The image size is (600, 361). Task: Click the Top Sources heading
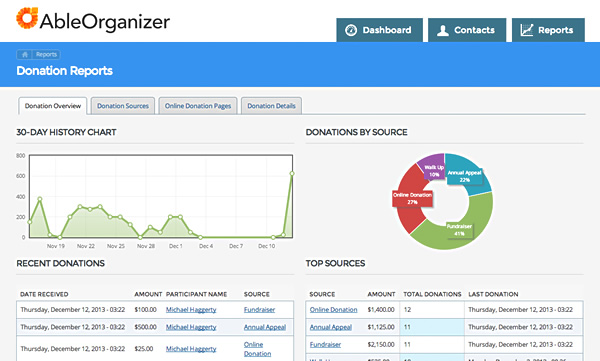pyautogui.click(x=335, y=263)
